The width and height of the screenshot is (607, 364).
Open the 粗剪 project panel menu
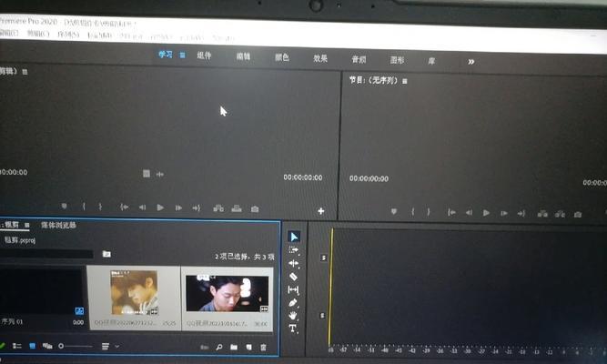pos(26,225)
